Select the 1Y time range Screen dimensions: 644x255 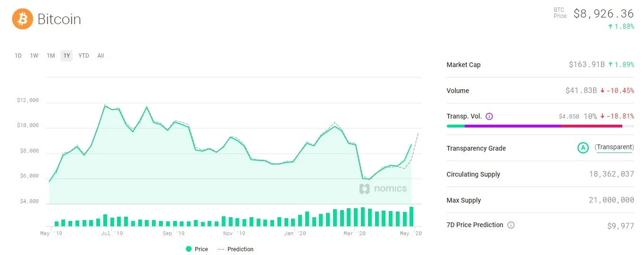(x=67, y=56)
